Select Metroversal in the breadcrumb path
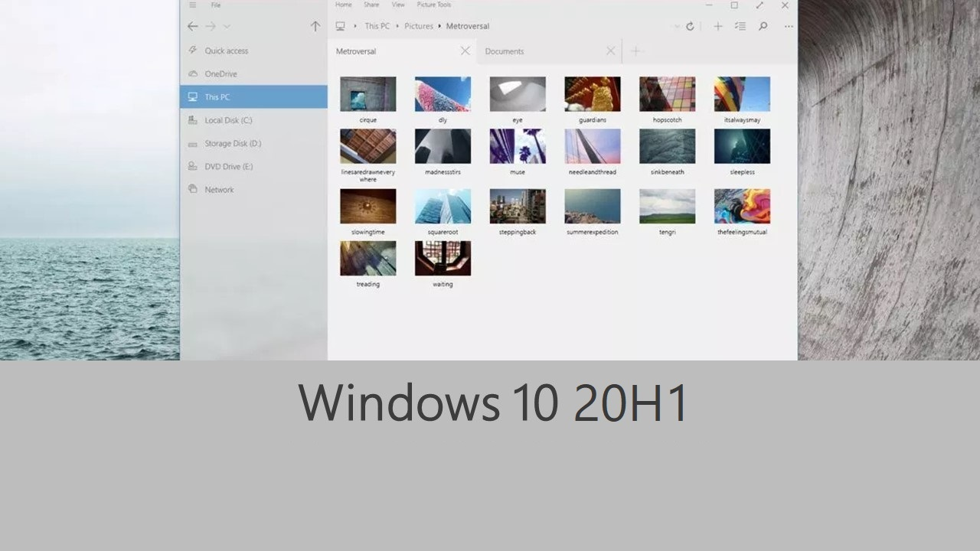Screen dimensions: 980x551 tap(469, 26)
